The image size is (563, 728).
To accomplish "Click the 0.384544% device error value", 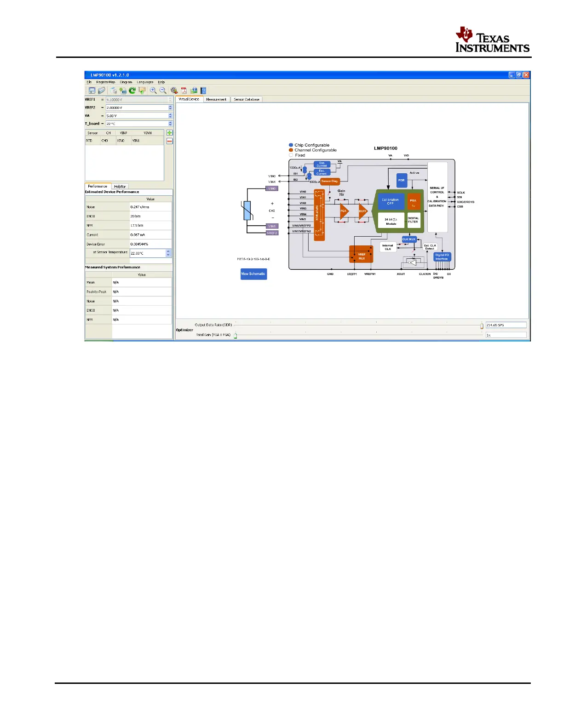I will [151, 244].
